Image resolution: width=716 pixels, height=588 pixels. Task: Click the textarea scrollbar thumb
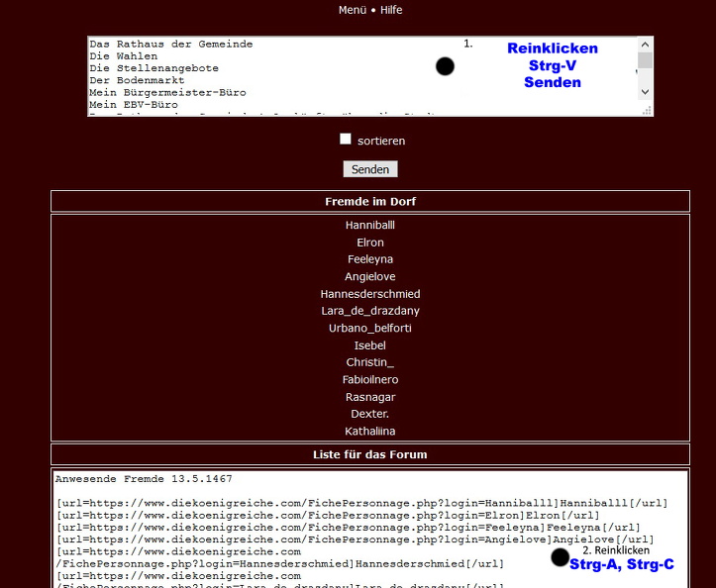[x=645, y=60]
